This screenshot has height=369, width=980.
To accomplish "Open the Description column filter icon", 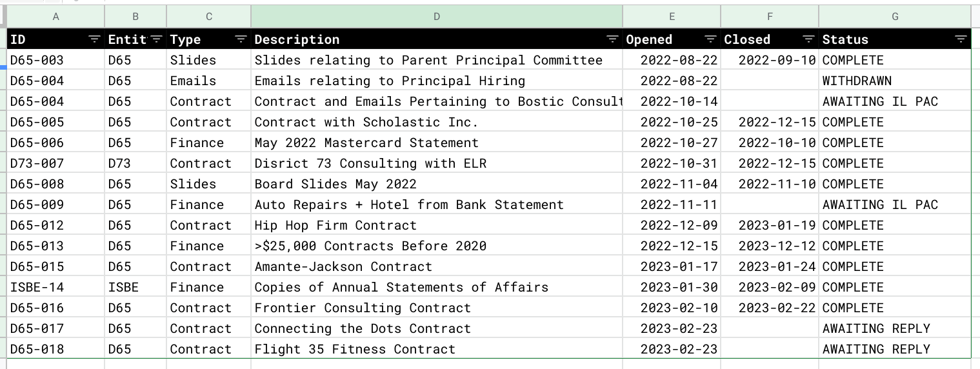I will point(612,39).
